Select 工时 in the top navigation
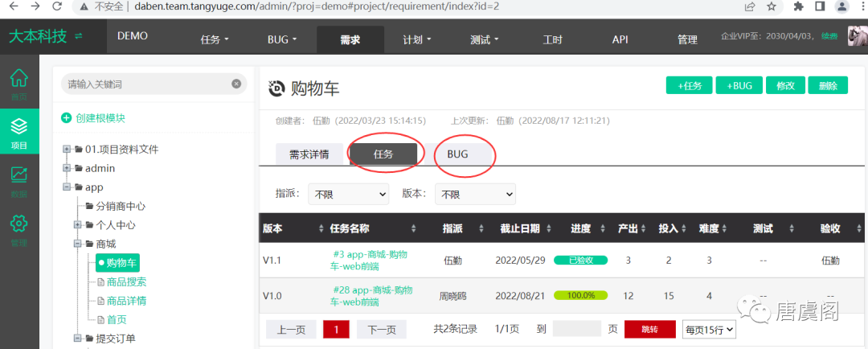Image resolution: width=868 pixels, height=349 pixels. click(x=552, y=39)
